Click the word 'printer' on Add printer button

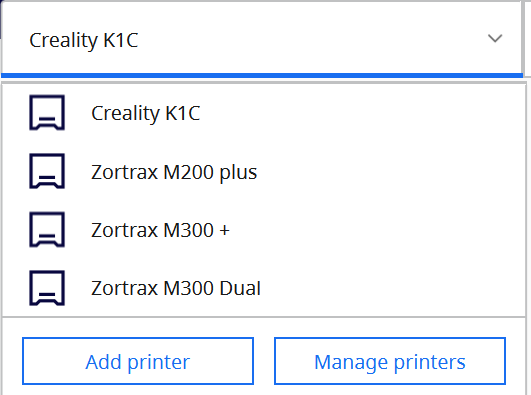click(x=158, y=363)
